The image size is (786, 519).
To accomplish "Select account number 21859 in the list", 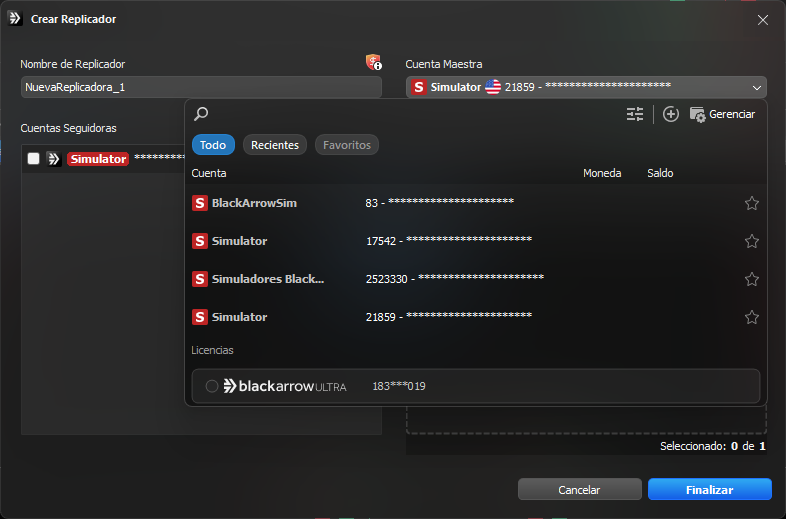I will pos(381,317).
